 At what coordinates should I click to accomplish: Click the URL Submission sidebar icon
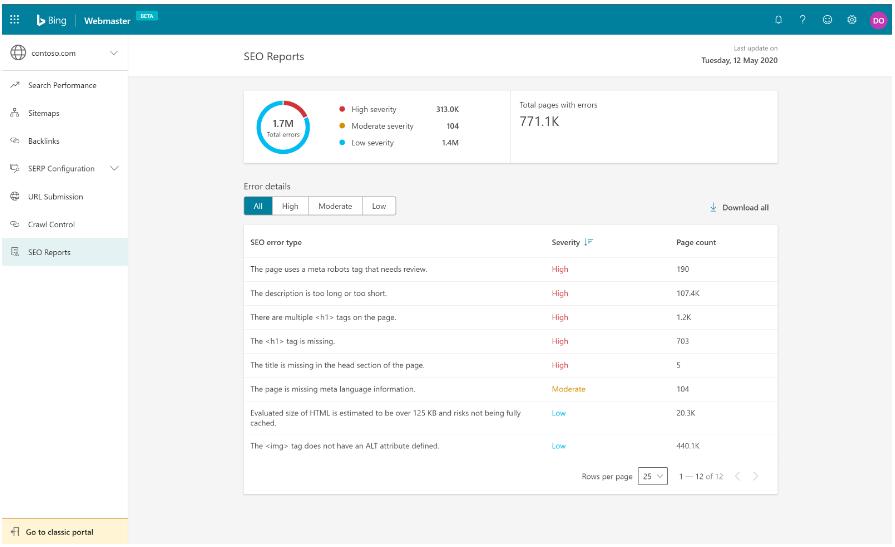pyautogui.click(x=15, y=196)
